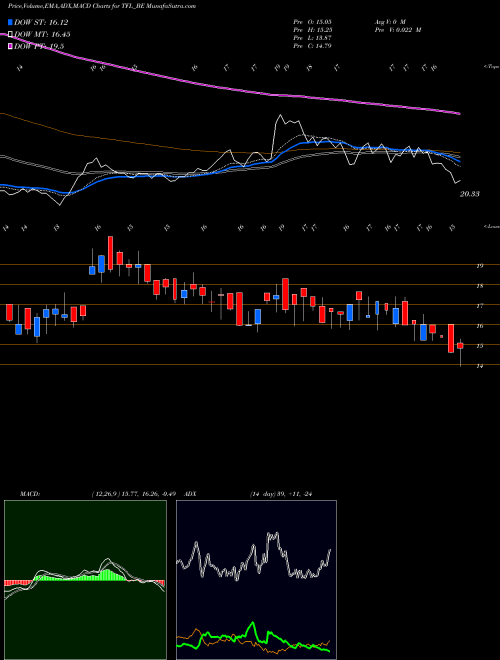Click the MACD panel label
The height and width of the screenshot is (660, 500).
click(29, 494)
